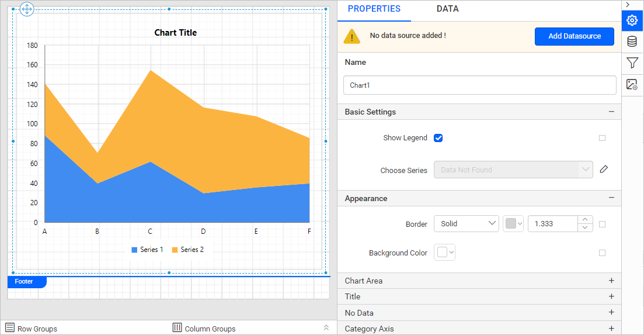The width and height of the screenshot is (644, 335).
Task: Click the chart Name input field
Action: (x=479, y=85)
